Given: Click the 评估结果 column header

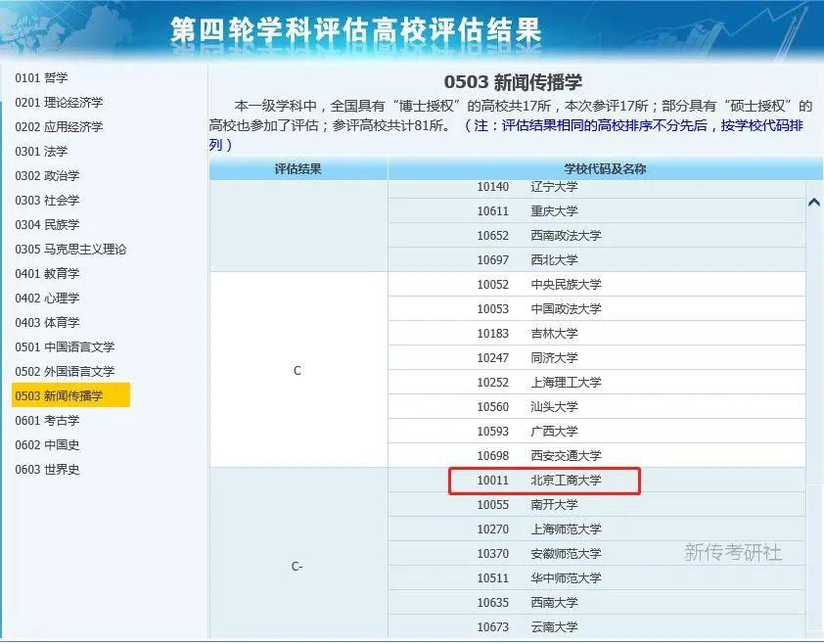Looking at the screenshot, I should click(x=298, y=168).
